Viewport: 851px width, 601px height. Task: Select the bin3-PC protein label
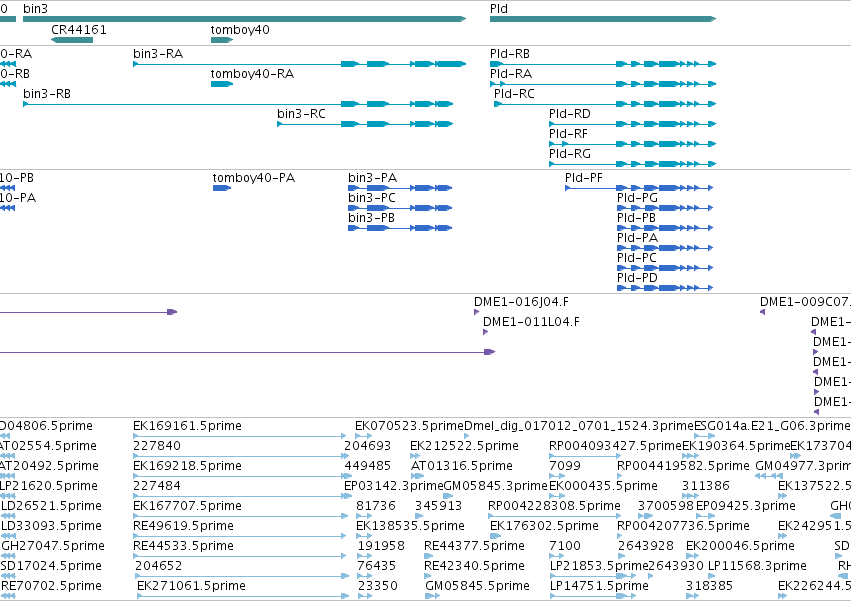[372, 198]
